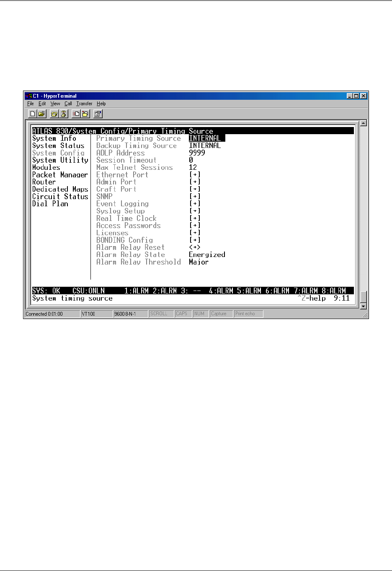392x571 pixels.
Task: Click the Backup Timing Source label
Action: 137,145
